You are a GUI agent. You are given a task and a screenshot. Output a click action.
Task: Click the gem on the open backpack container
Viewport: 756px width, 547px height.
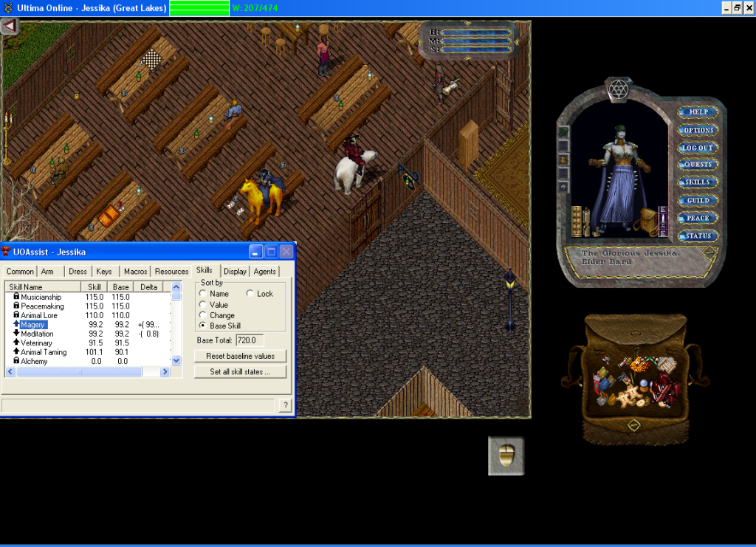point(634,425)
